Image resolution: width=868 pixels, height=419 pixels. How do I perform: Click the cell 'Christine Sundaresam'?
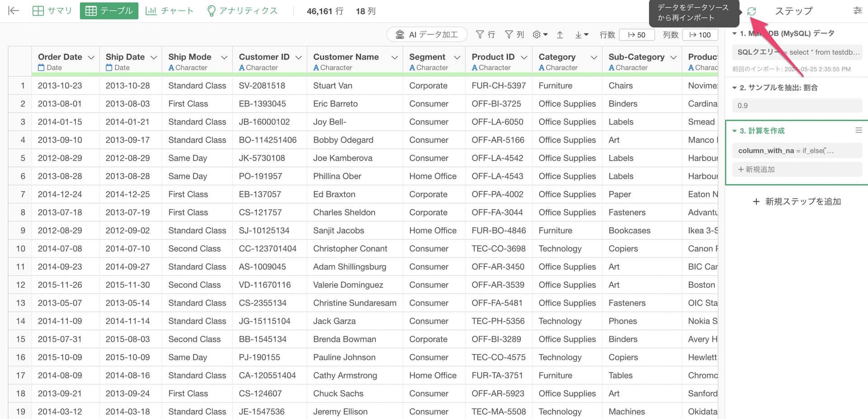[x=355, y=303]
